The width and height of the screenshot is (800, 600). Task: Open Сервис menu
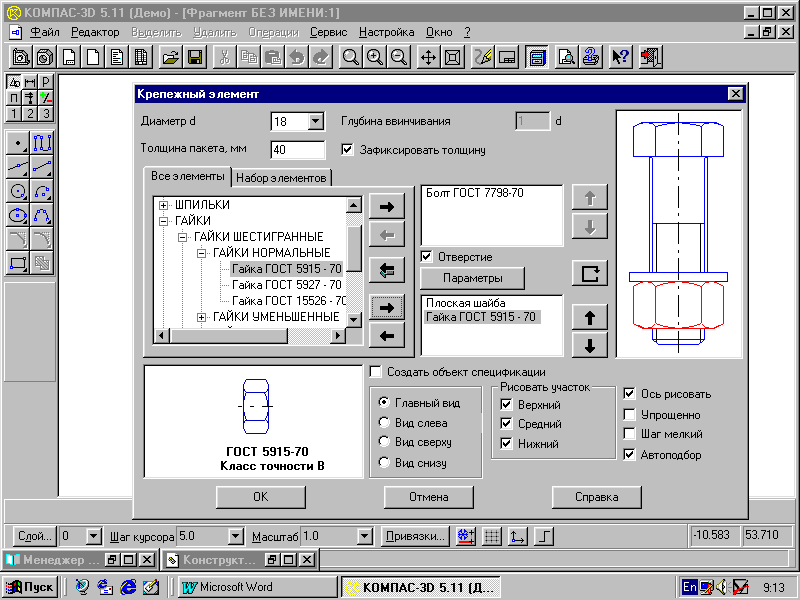(x=329, y=32)
